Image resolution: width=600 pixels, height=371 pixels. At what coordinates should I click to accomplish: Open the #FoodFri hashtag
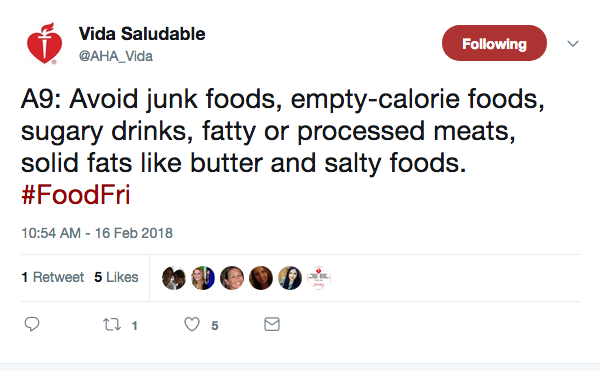(76, 195)
